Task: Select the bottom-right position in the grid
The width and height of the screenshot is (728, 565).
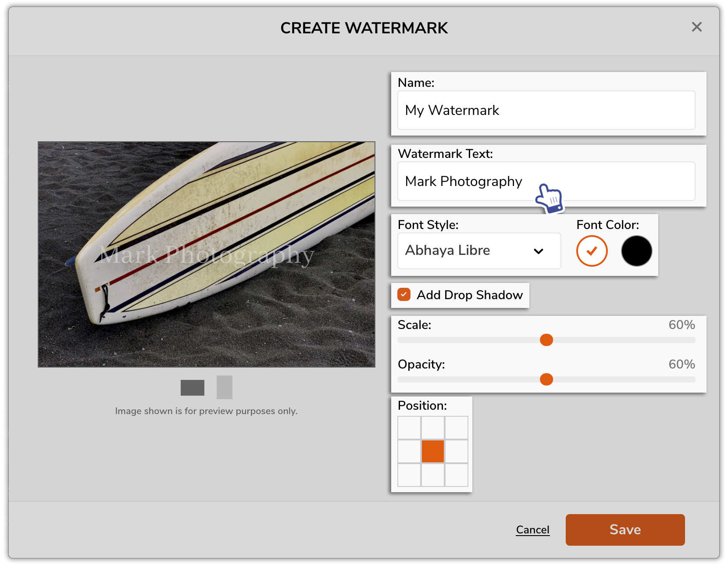Action: pyautogui.click(x=457, y=475)
